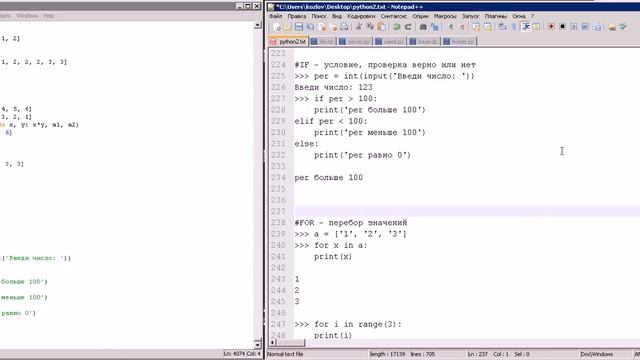Open the Кодировки menu
This screenshot has width=640, height=360.
tap(361, 16)
